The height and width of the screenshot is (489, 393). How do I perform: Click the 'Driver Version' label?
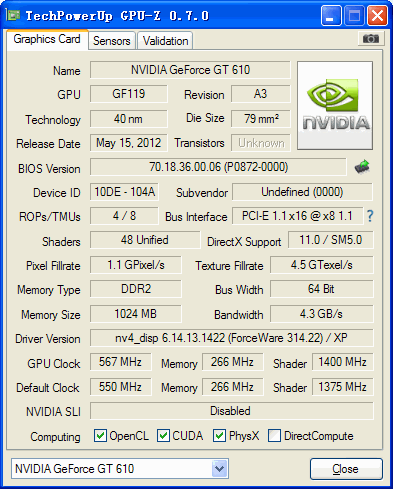48,339
